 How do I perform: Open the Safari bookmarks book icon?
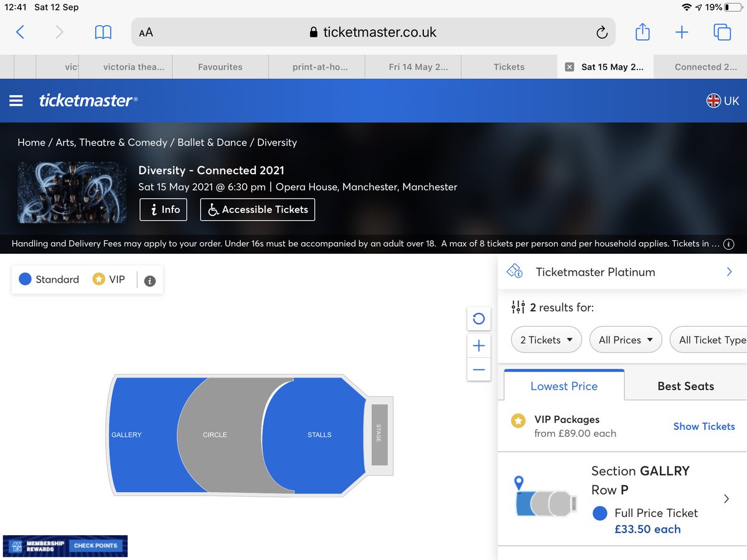coord(103,32)
